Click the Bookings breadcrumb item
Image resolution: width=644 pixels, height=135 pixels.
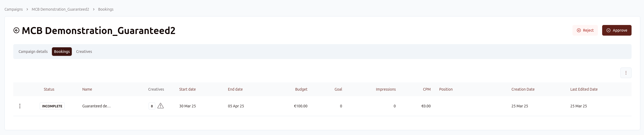pos(106,9)
